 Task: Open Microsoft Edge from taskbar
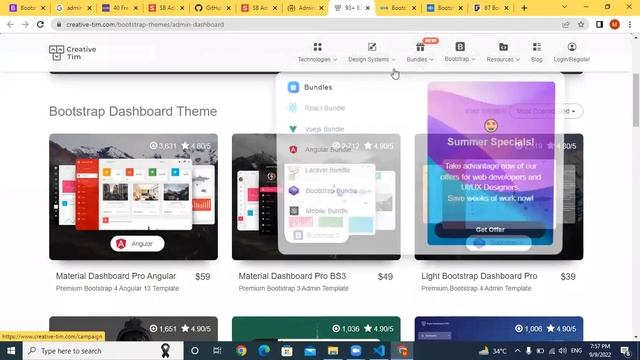click(264, 351)
